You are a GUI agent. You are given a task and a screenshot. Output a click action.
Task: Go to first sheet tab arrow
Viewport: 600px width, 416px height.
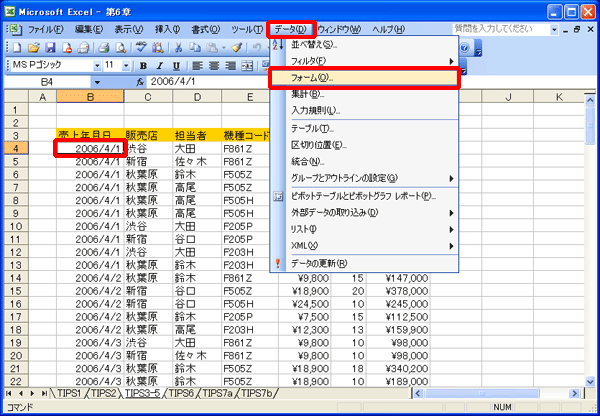pos(9,393)
